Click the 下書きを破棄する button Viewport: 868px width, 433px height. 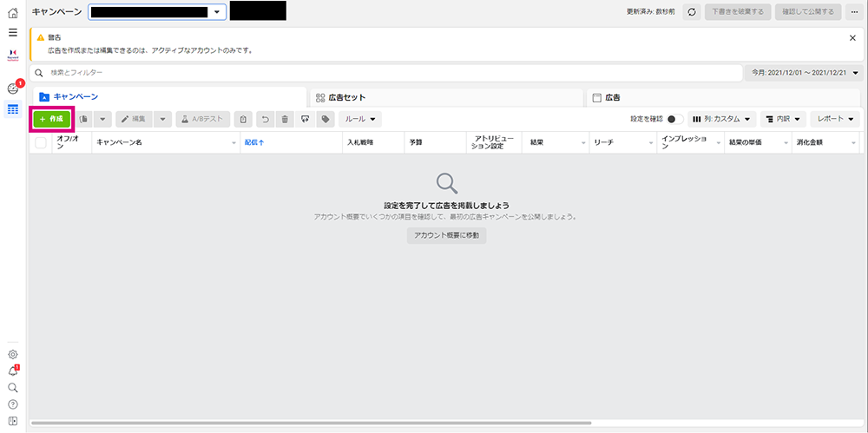738,11
